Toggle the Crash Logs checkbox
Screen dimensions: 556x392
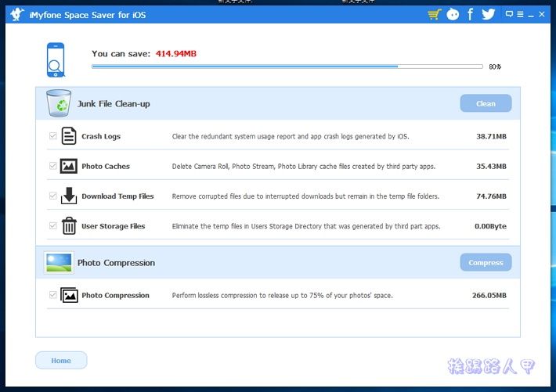[53, 135]
